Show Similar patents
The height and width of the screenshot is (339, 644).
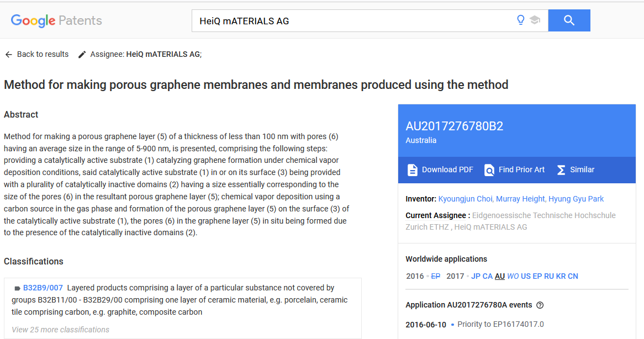pos(576,170)
